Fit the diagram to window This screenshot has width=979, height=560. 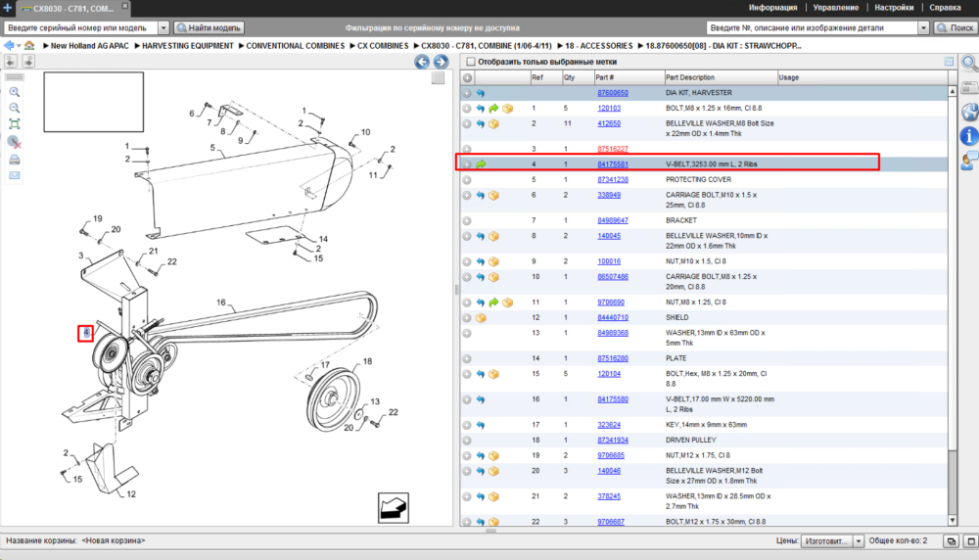[15, 124]
